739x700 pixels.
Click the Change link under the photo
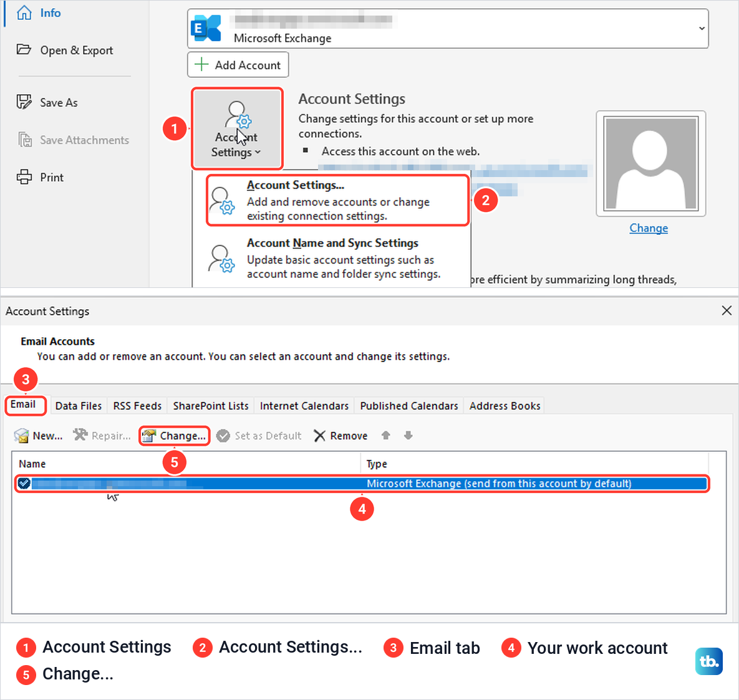coord(649,228)
